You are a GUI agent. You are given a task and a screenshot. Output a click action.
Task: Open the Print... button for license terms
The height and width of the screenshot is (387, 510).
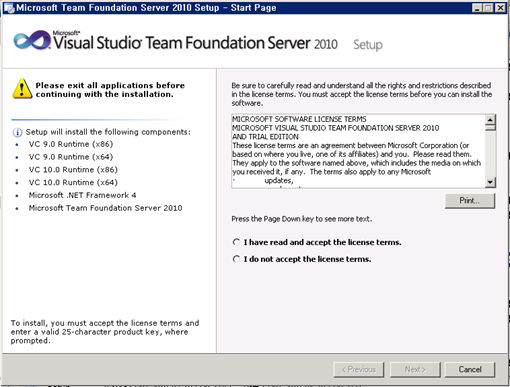tap(470, 201)
